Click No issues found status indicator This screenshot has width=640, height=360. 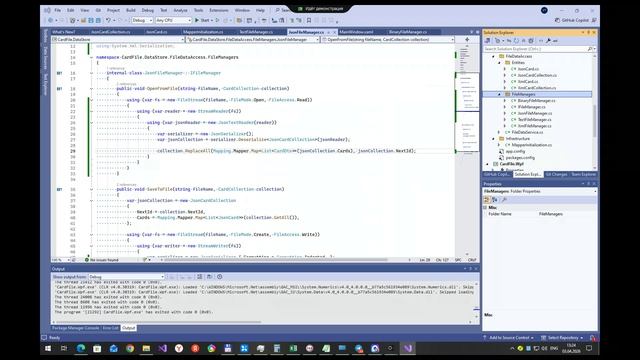(x=102, y=260)
